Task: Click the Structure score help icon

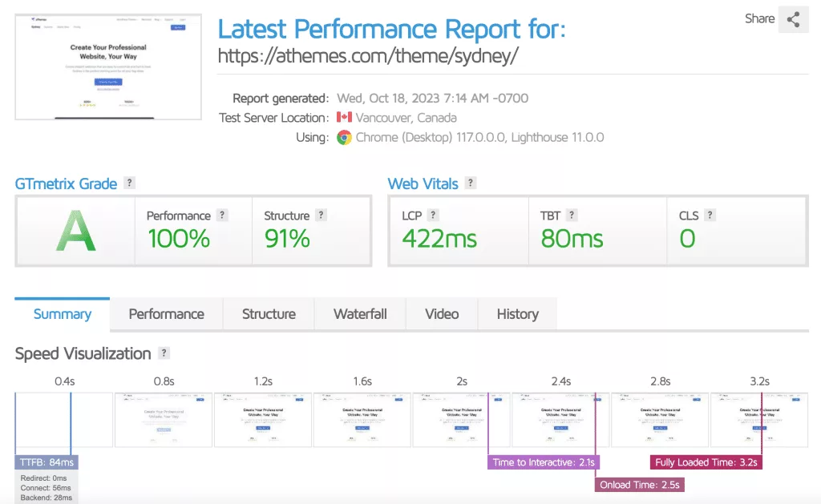Action: coord(321,215)
